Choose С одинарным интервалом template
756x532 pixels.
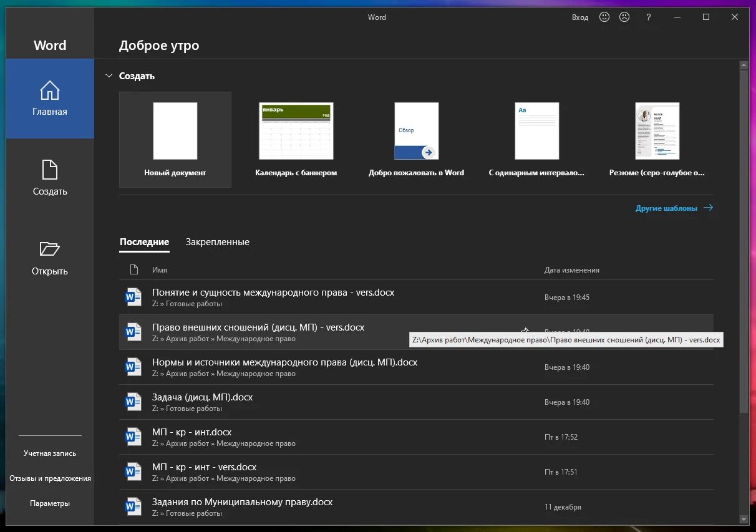click(537, 140)
